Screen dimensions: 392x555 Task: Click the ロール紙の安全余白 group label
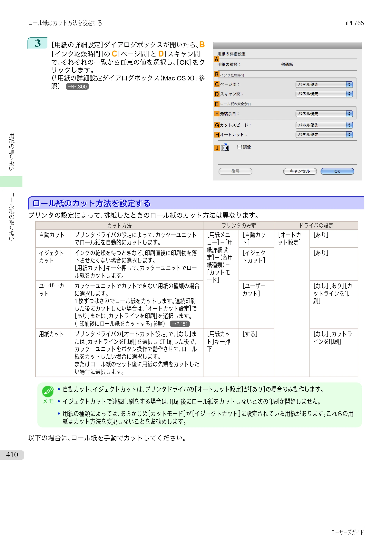[x=235, y=104]
